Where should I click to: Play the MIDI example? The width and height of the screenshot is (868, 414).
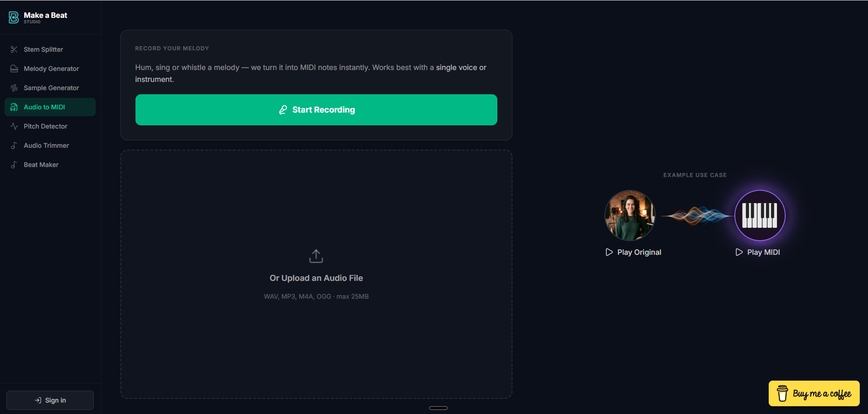click(x=758, y=252)
